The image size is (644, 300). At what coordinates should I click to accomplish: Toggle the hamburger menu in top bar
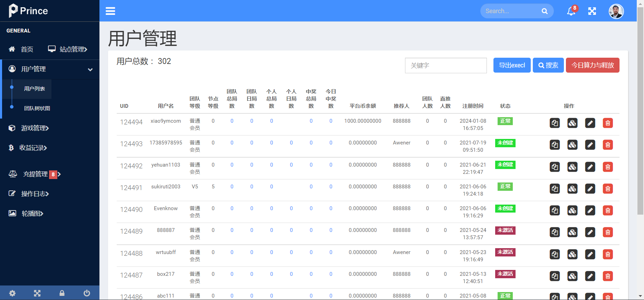pyautogui.click(x=110, y=11)
